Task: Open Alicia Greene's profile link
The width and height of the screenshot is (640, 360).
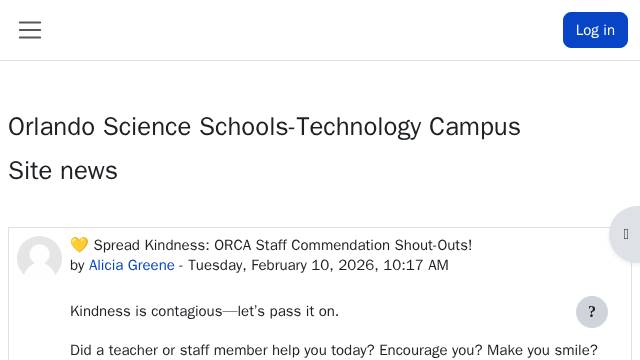Action: 131,265
